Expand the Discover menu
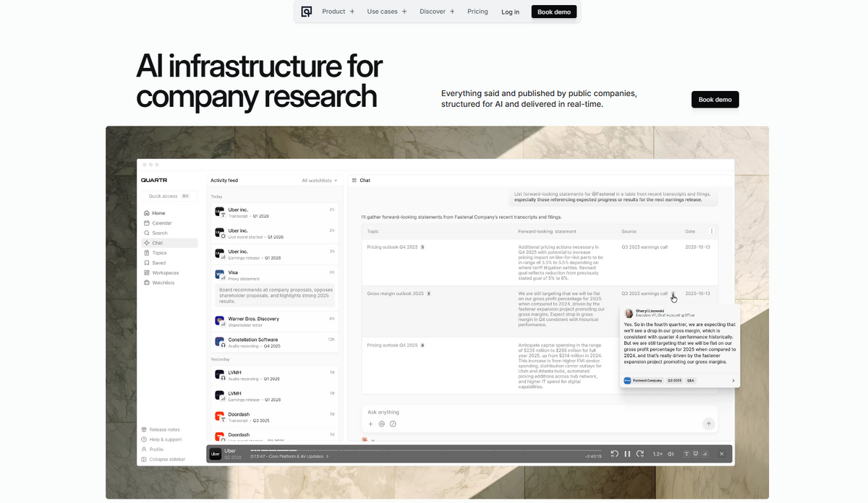868x503 pixels. point(437,12)
